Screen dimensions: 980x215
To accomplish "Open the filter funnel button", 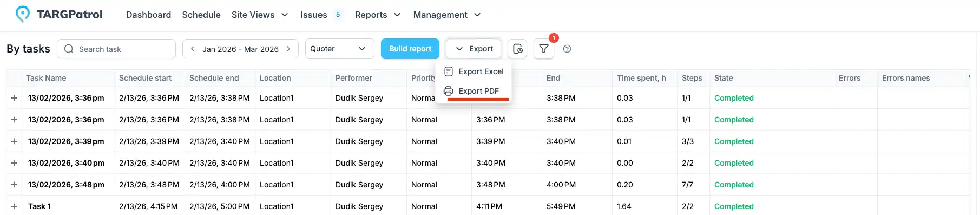I will [544, 49].
